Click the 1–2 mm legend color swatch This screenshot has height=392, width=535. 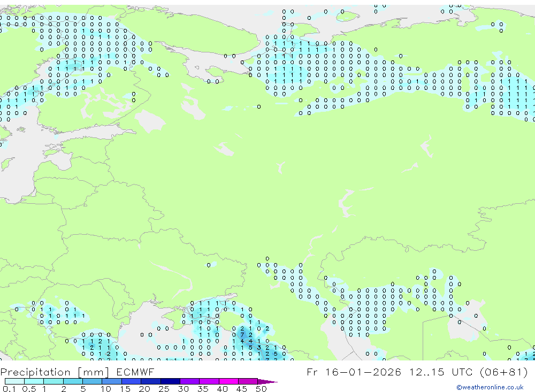(53, 381)
